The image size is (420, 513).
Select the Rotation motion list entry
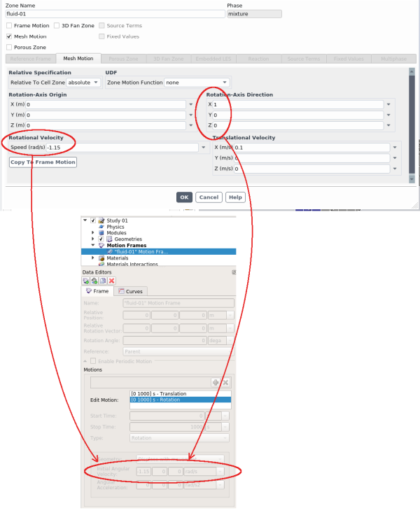[181, 400]
